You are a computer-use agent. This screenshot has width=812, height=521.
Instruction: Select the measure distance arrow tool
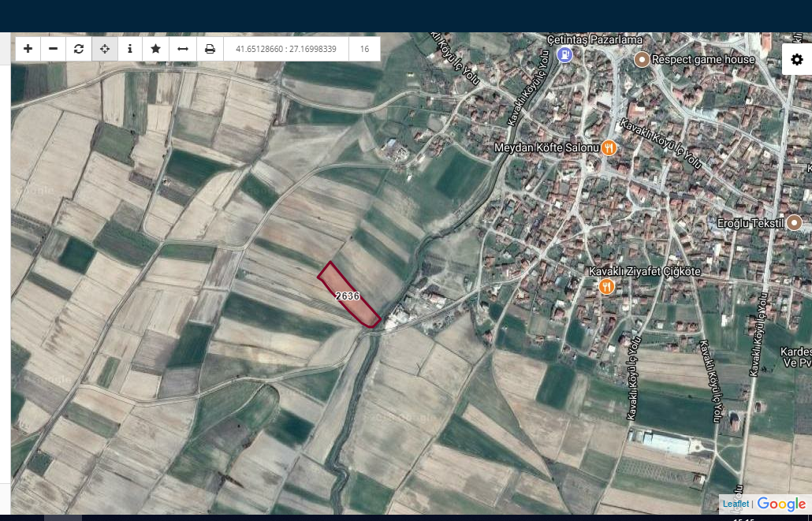point(183,49)
